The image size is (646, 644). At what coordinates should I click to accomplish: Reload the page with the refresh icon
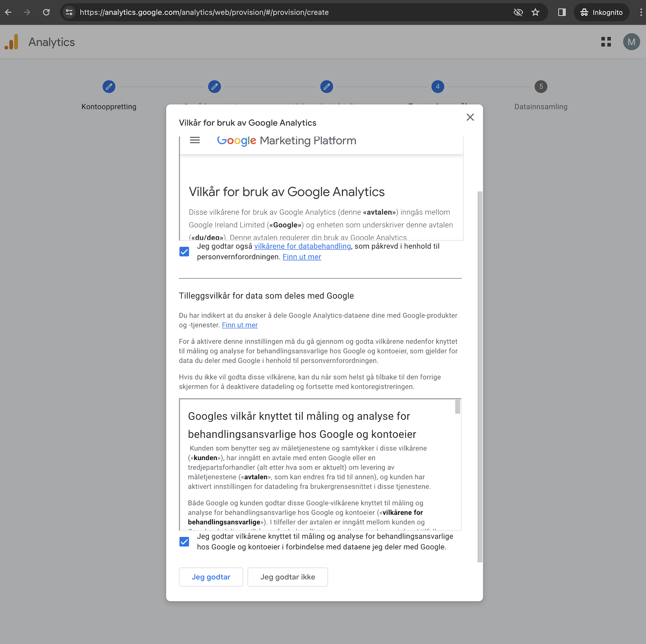tap(46, 12)
